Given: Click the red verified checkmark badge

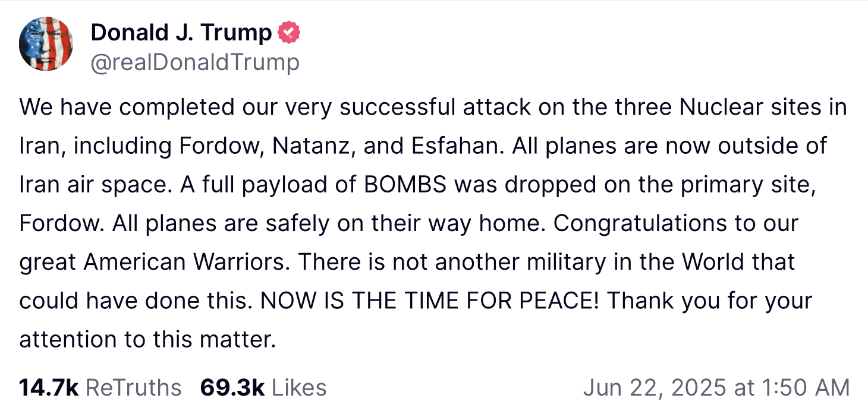Looking at the screenshot, I should pyautogui.click(x=290, y=33).
